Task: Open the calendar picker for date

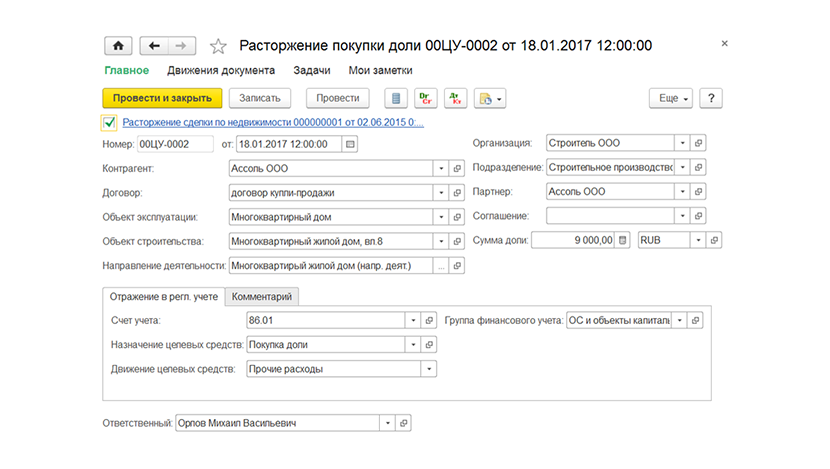Action: coord(350,144)
